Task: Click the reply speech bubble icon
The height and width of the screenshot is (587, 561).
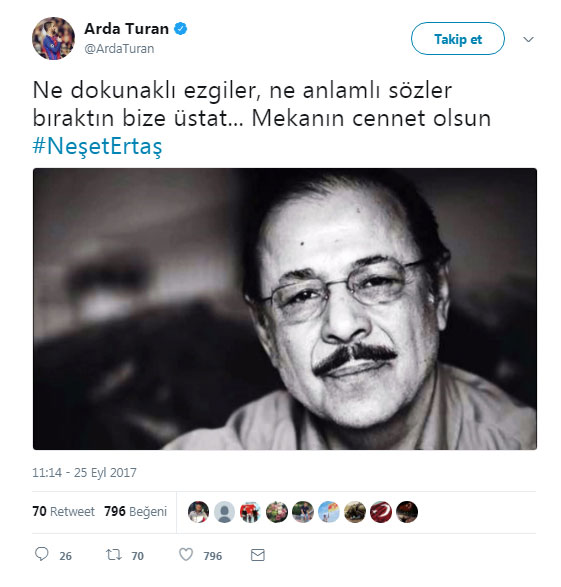Action: pos(42,554)
